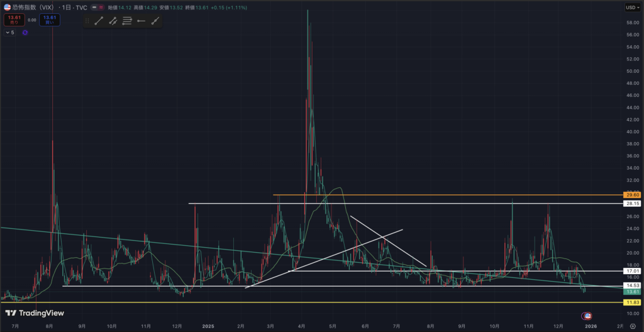Select the trend line drawing tool

click(x=99, y=21)
